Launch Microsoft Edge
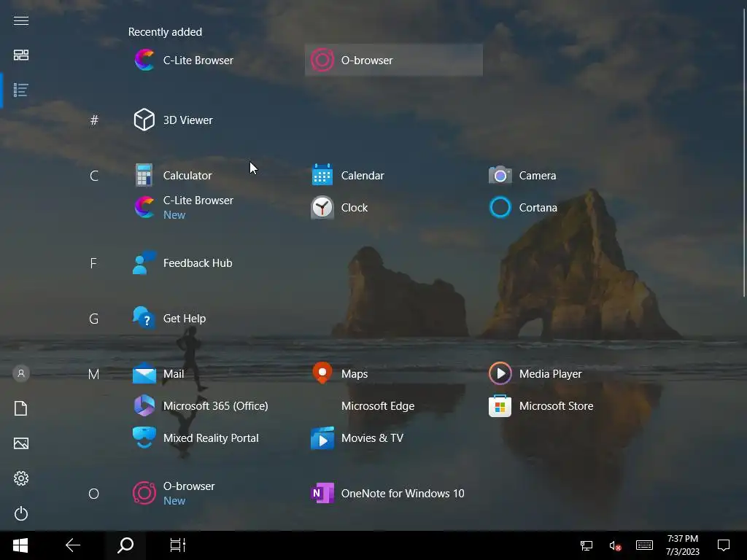 pos(393,405)
